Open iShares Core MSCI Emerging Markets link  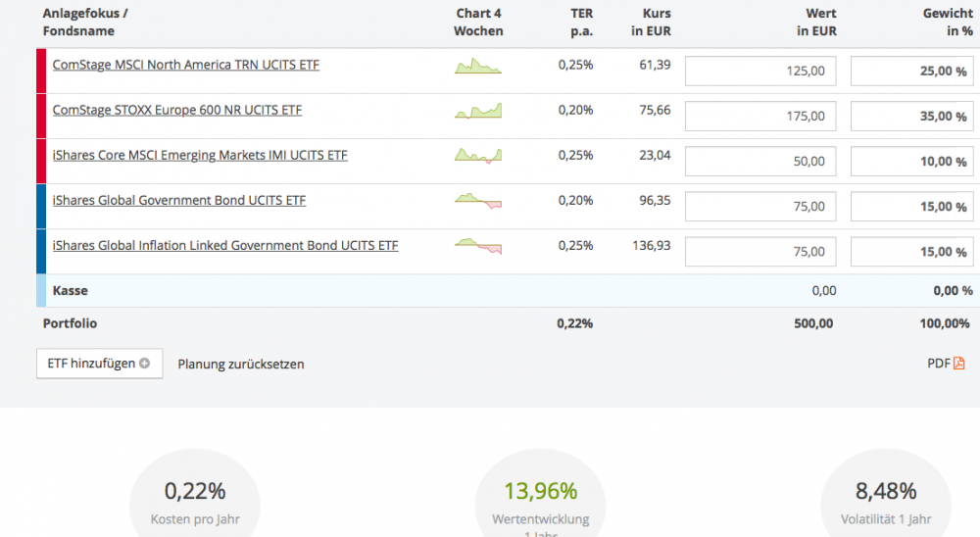pos(199,156)
